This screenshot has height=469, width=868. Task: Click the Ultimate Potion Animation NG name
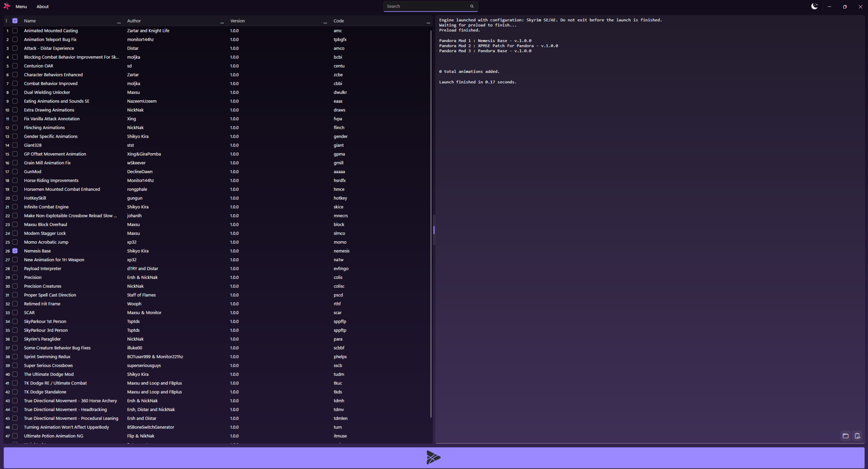(x=53, y=436)
